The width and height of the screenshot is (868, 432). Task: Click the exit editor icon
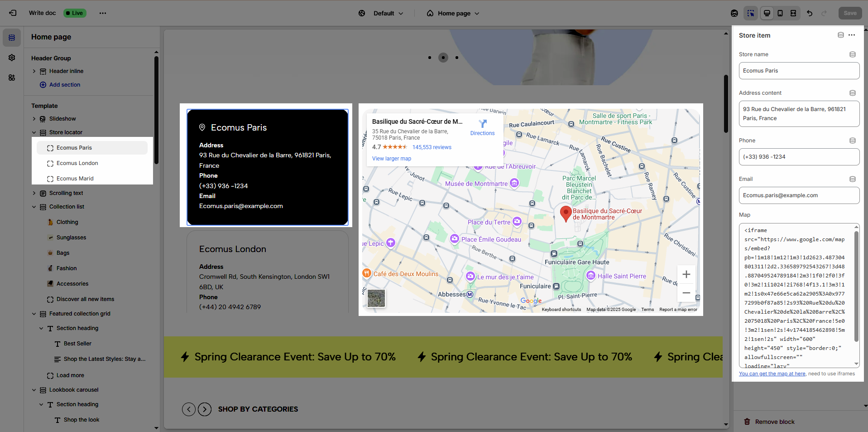tap(13, 13)
